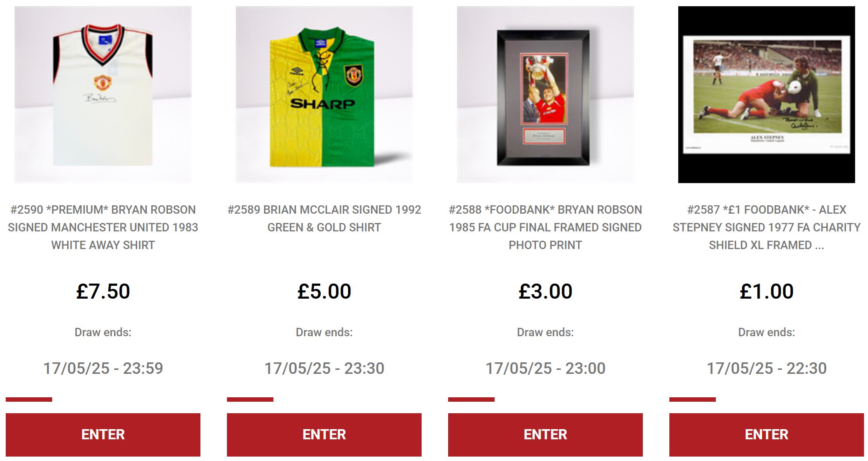
Task: Open the #2587 £1 Foodbank Alex Stepney title
Action: tap(766, 227)
